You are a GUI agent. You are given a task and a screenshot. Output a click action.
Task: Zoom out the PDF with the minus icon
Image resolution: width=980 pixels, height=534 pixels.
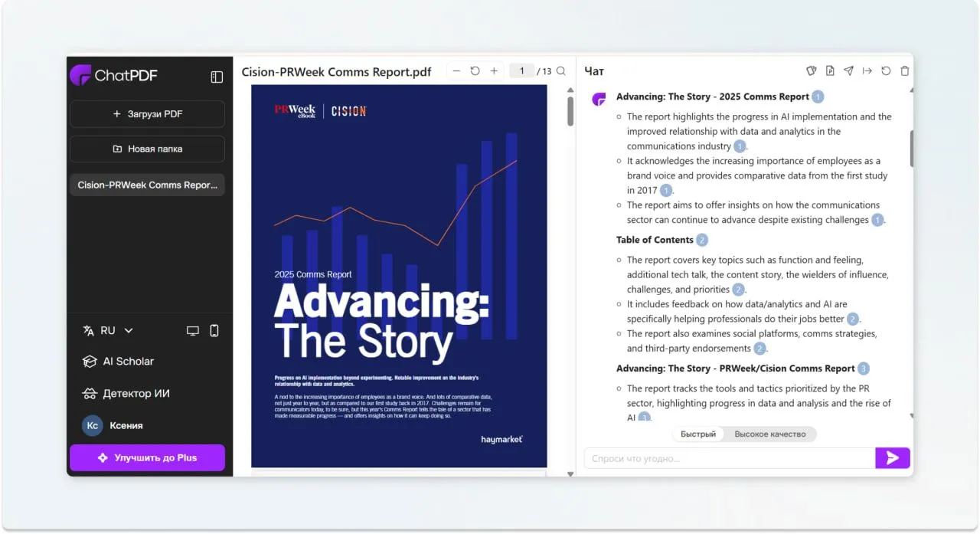(456, 70)
